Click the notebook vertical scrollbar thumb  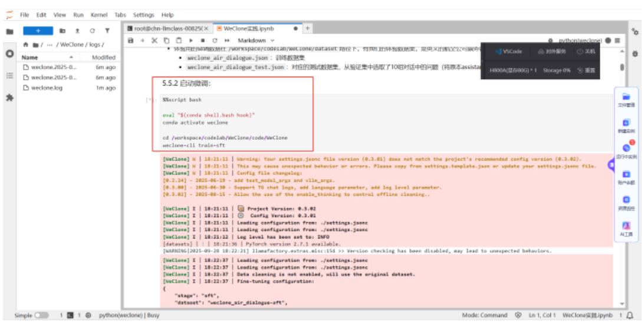pyautogui.click(x=622, y=67)
